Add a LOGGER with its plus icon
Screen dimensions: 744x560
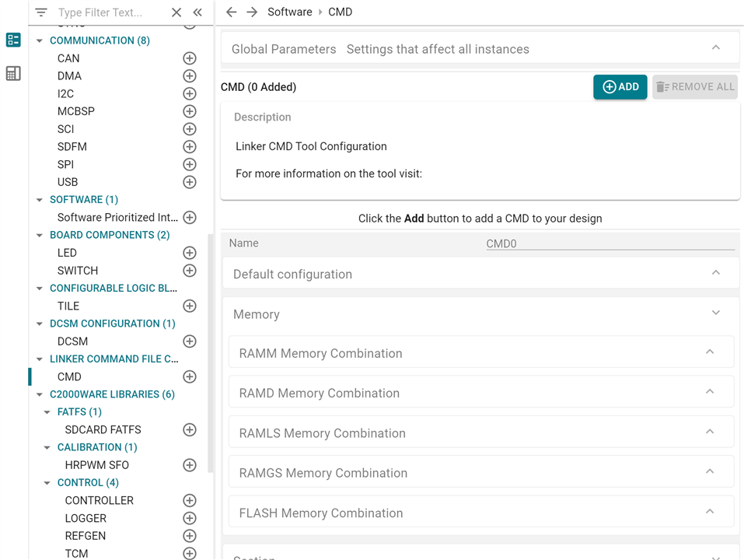click(190, 518)
